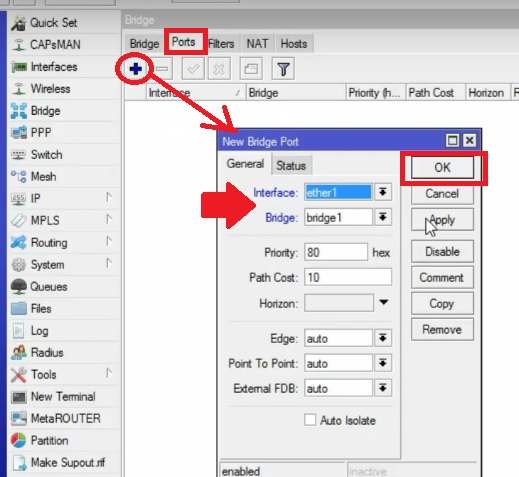Sort by Interface column header

[x=196, y=93]
